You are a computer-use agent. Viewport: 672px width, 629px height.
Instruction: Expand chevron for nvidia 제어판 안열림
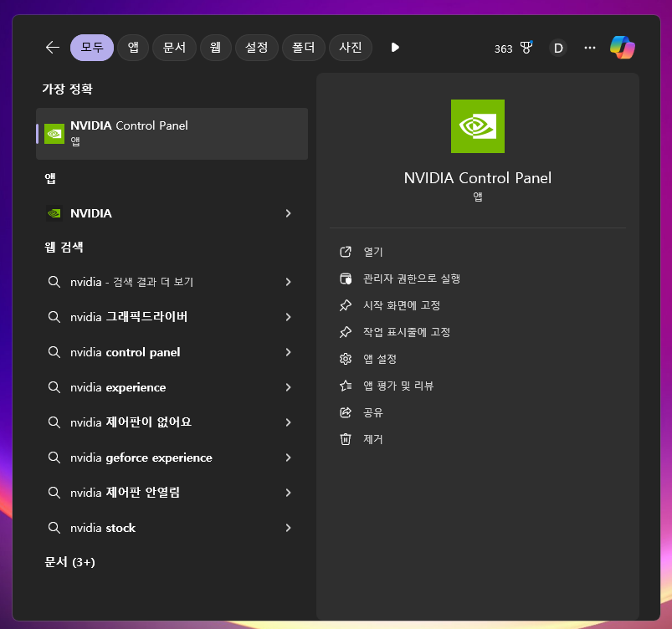click(289, 493)
